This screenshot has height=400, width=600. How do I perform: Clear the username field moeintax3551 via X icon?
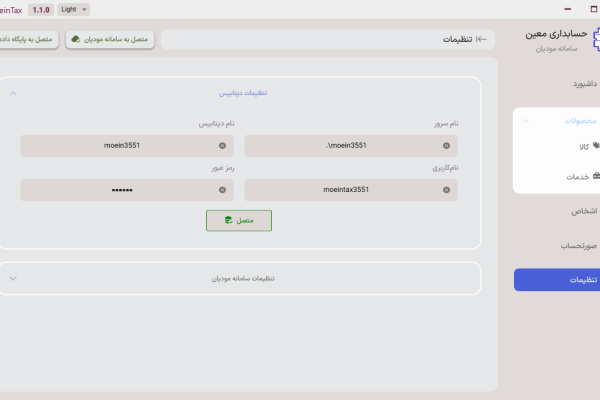(x=446, y=190)
